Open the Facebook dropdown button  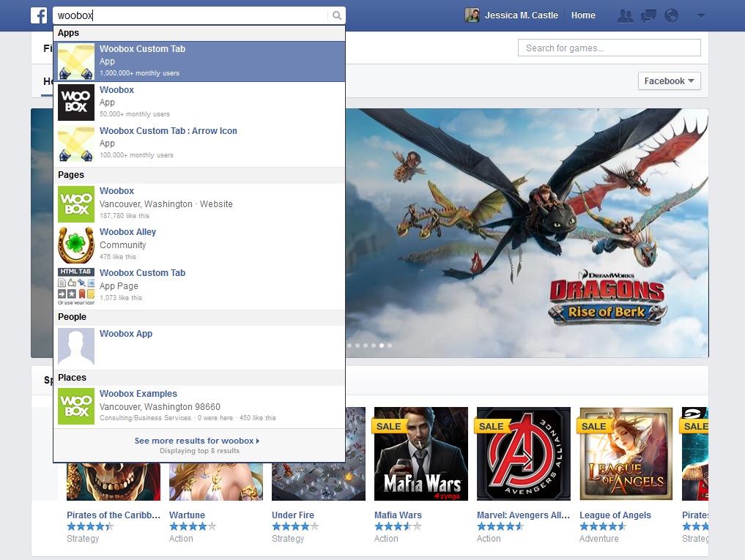[669, 81]
